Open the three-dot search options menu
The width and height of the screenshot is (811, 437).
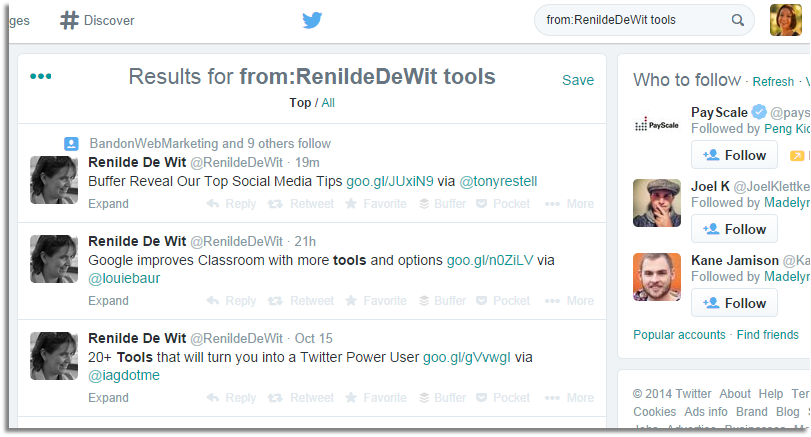(x=41, y=76)
